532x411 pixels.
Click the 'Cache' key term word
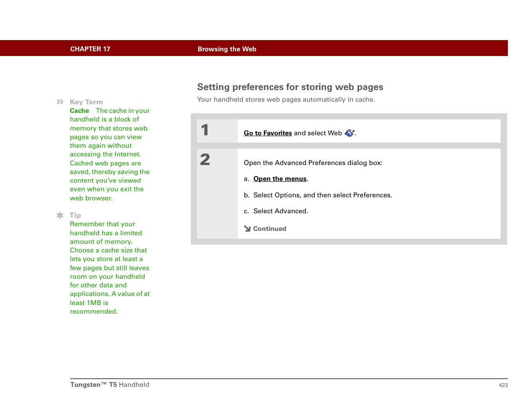coord(79,111)
